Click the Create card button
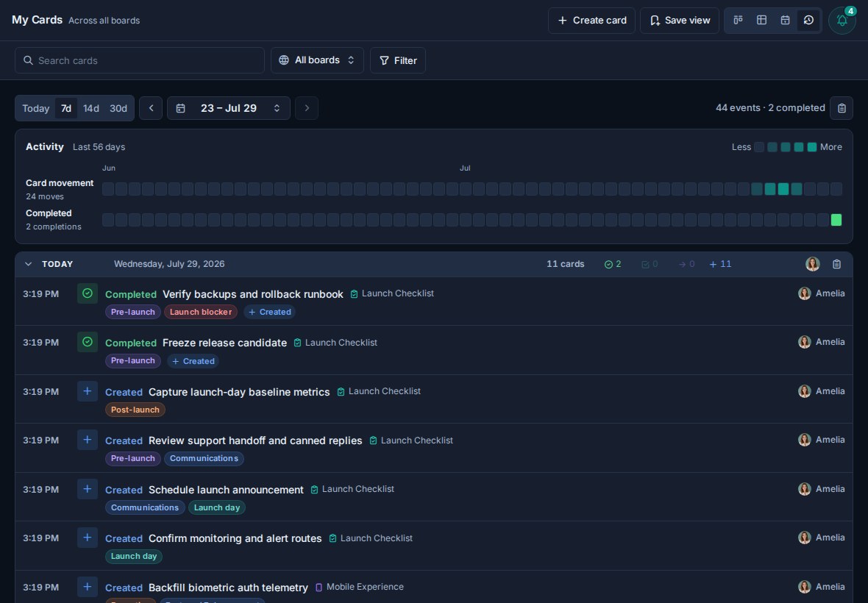This screenshot has width=868, height=603. point(591,21)
